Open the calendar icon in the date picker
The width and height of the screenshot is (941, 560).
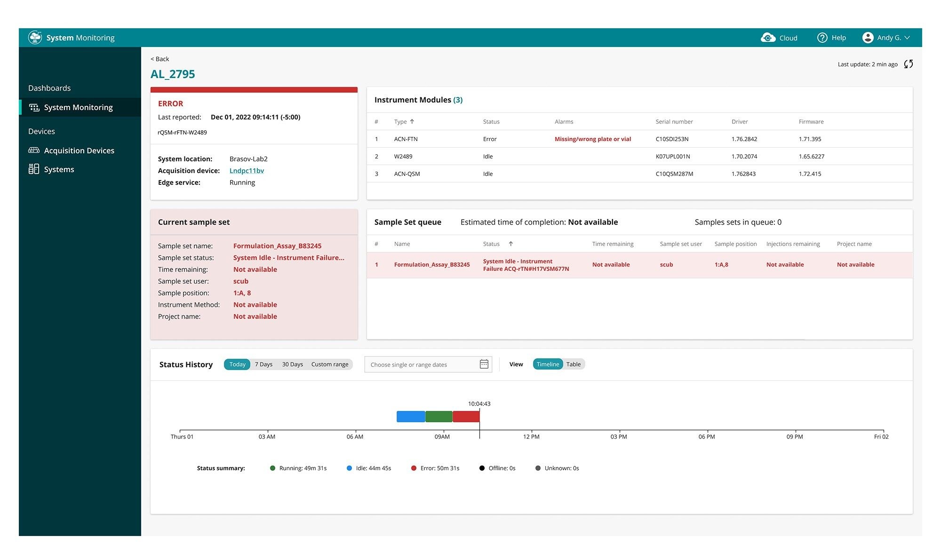point(484,364)
